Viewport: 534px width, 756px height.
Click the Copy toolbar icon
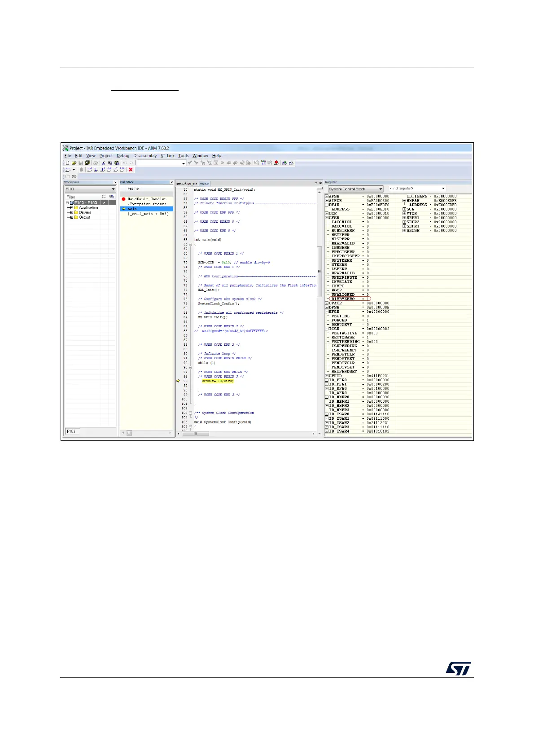point(110,163)
